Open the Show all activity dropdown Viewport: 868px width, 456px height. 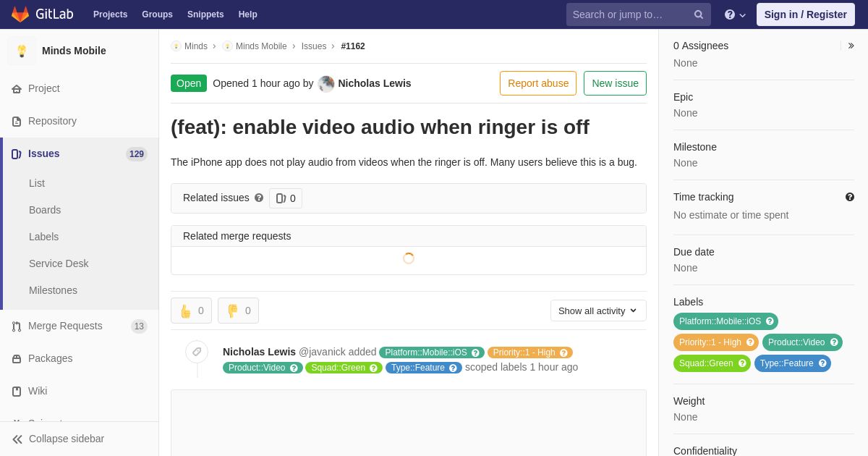598,311
